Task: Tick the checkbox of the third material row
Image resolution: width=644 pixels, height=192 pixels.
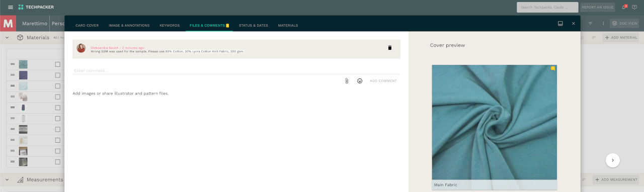Action: click(x=57, y=86)
